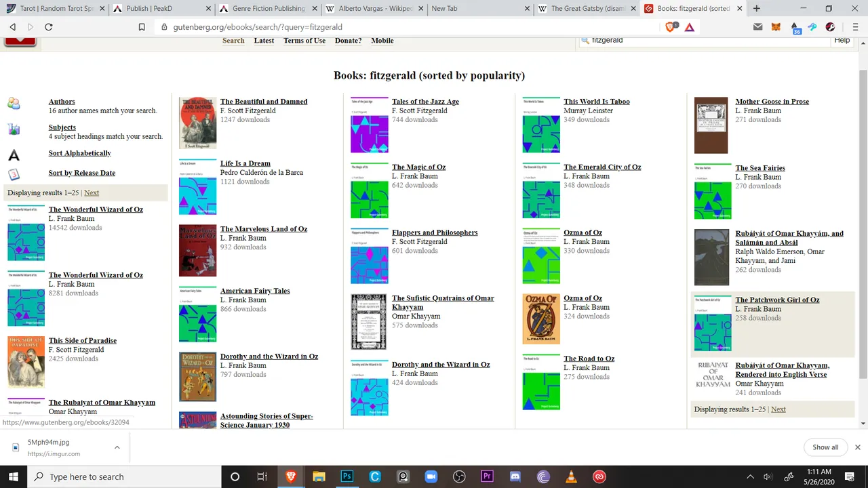Viewport: 868px width, 488px height.
Task: Switch to The Great Gatsby Wikipedia tab
Action: [x=586, y=9]
